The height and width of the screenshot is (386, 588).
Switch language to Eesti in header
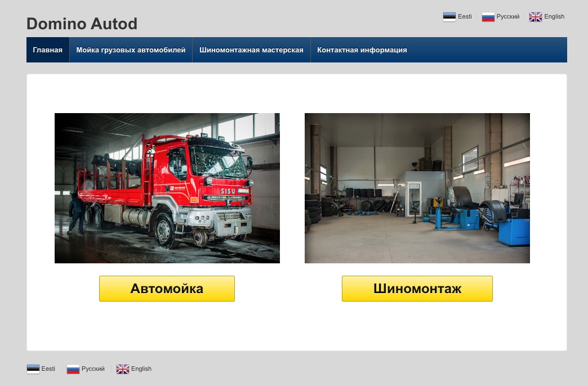point(465,16)
